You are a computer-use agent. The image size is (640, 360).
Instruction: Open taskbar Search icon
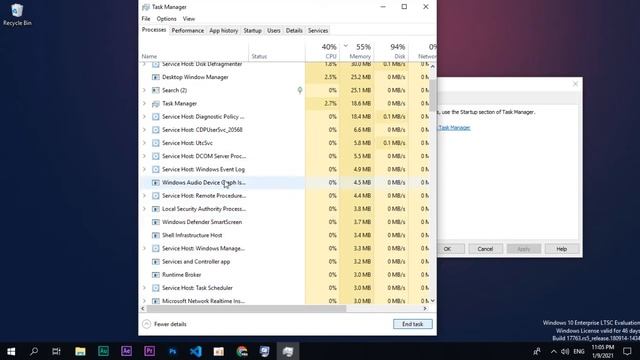[34, 351]
